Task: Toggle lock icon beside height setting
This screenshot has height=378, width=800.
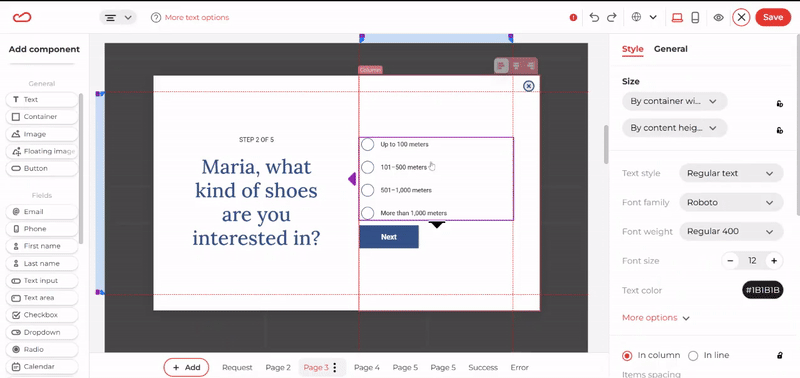Action: (780, 131)
